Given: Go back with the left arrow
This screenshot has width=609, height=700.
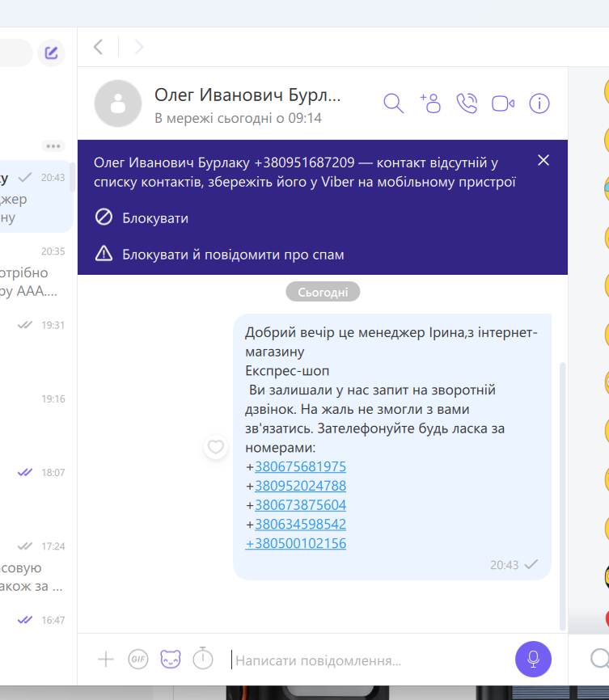Looking at the screenshot, I should pyautogui.click(x=99, y=47).
